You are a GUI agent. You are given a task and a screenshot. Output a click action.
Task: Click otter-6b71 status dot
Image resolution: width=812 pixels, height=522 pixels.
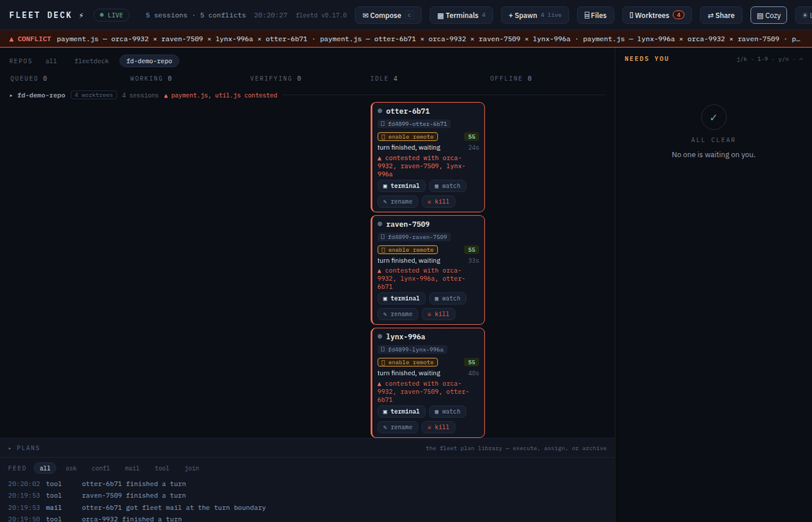tap(380, 111)
